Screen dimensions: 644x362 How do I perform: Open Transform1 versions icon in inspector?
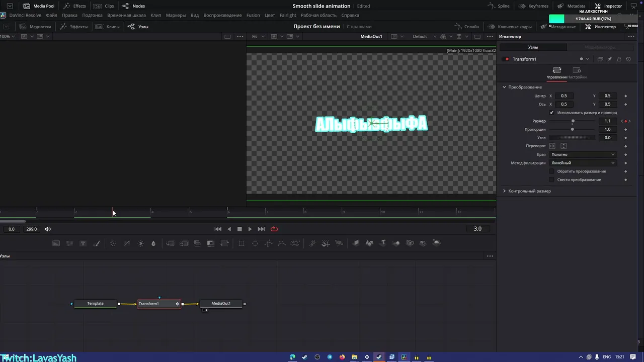coord(600,59)
